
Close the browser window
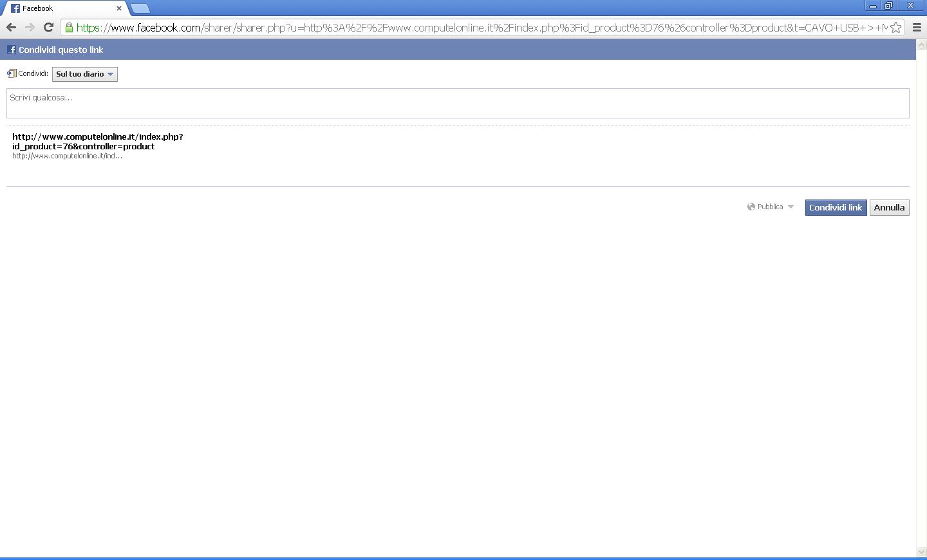(x=911, y=6)
